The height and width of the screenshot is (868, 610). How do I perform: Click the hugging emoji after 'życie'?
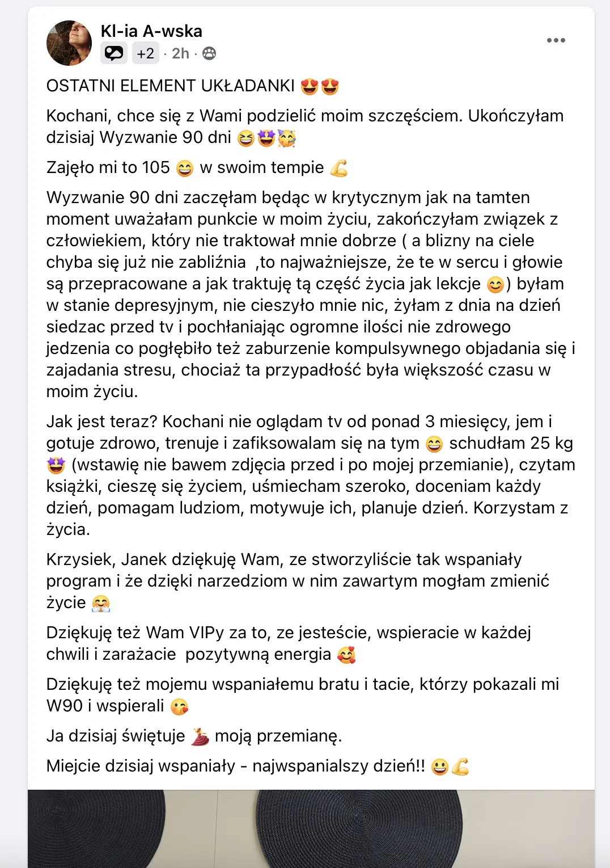(x=101, y=603)
